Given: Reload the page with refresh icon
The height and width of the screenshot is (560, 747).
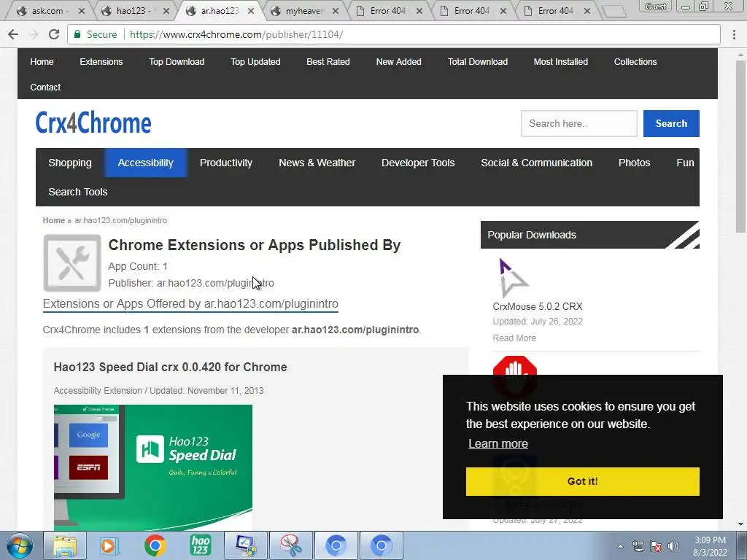Looking at the screenshot, I should tap(54, 34).
